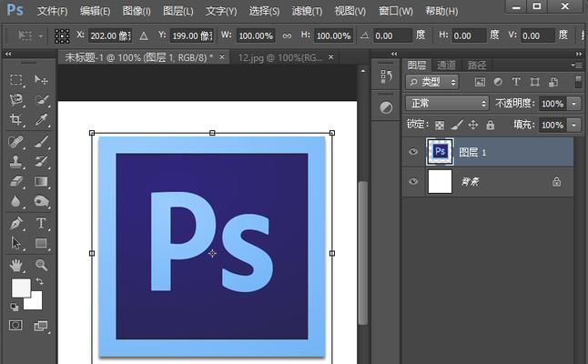The height and width of the screenshot is (364, 588).
Task: Toggle maintain aspect ratio link
Action: (287, 36)
